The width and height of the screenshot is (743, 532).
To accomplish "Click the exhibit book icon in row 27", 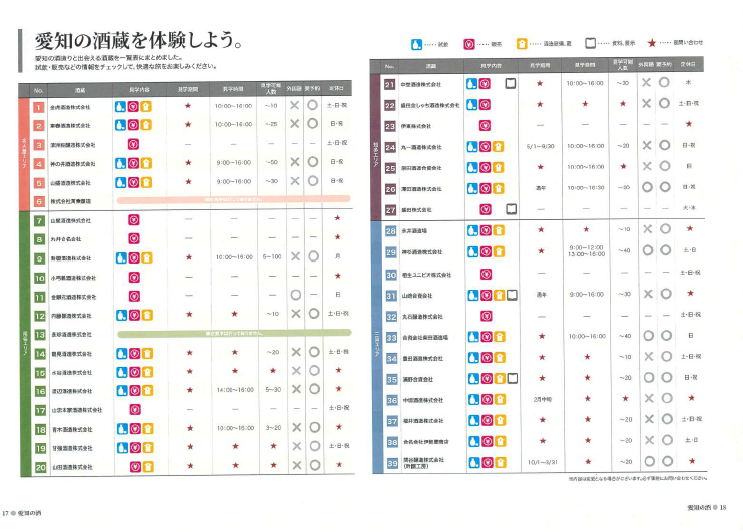I will 511,209.
